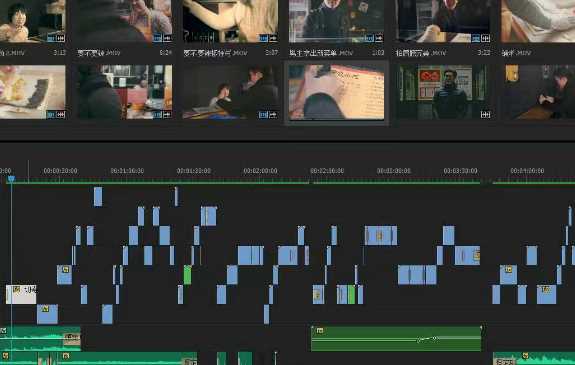Select wide blue clip with orange marker under 00:03:00:00
This screenshot has width=575, height=365.
[x=381, y=236]
